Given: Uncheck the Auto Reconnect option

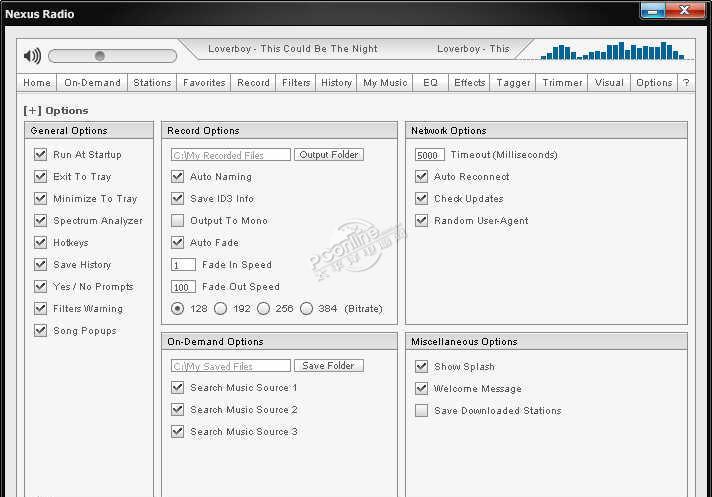Looking at the screenshot, I should (x=422, y=177).
